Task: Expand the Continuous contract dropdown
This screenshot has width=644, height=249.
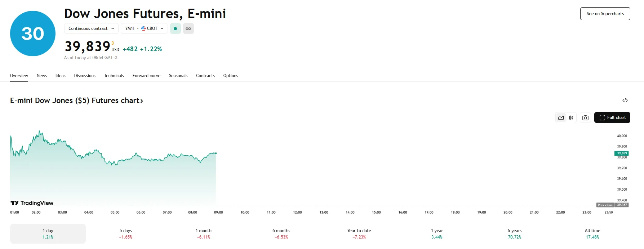Action: (x=91, y=28)
